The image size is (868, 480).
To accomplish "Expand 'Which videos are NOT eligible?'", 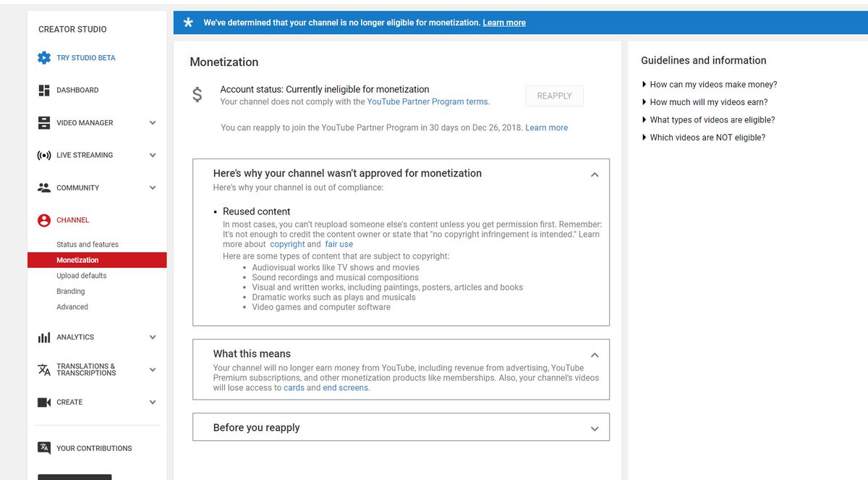I will (x=703, y=138).
